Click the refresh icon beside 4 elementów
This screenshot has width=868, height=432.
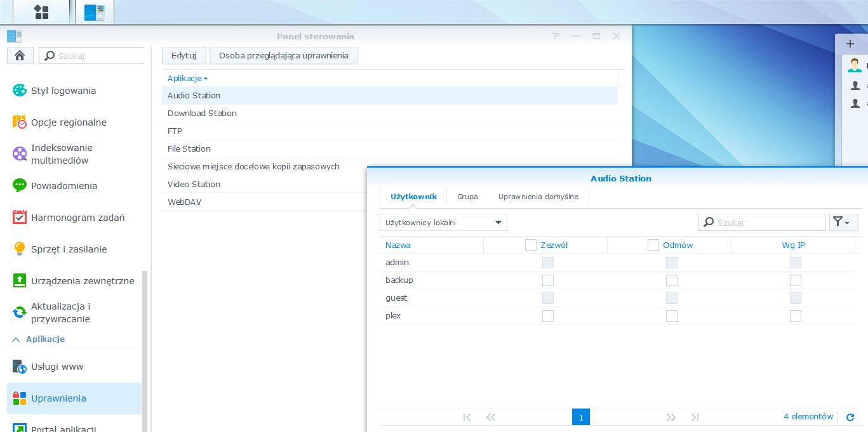pyautogui.click(x=850, y=417)
